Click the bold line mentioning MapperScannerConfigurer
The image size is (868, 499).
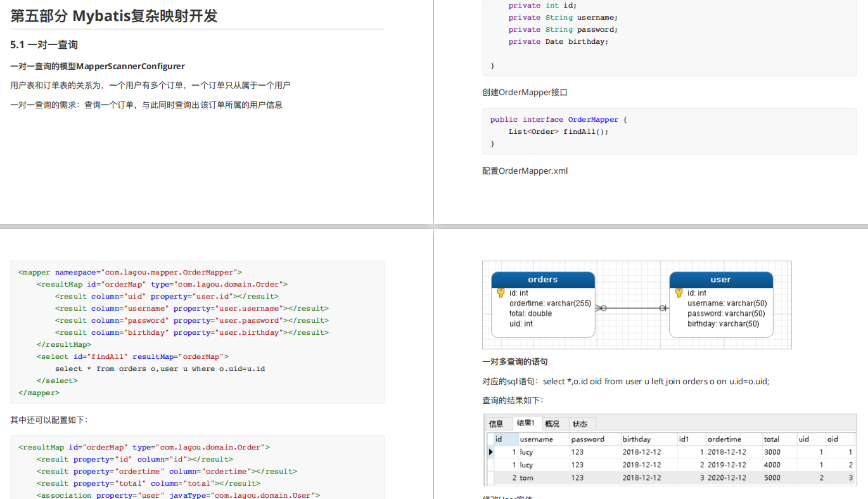click(98, 66)
